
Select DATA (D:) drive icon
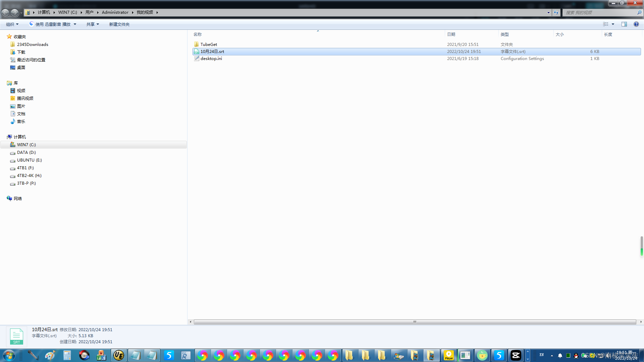13,153
